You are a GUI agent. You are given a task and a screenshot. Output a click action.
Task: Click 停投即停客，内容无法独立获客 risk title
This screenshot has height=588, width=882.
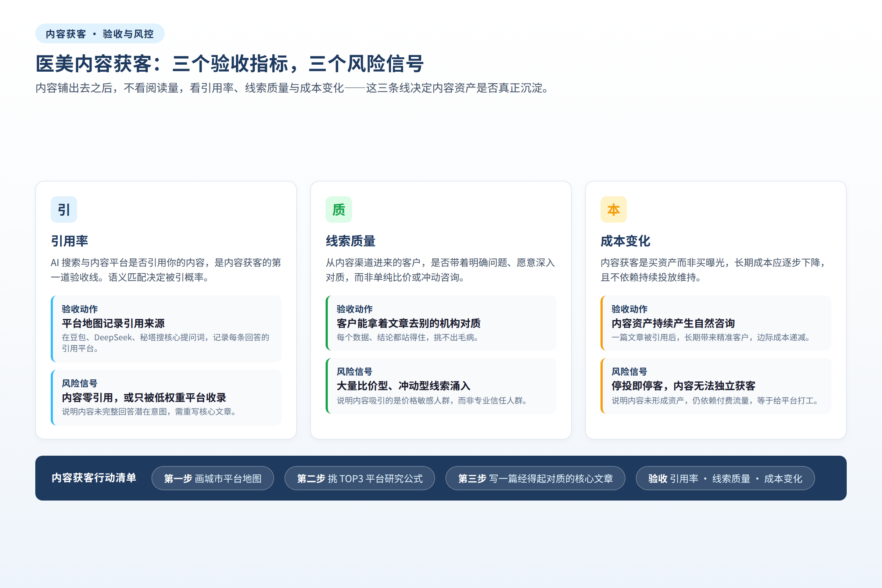683,386
